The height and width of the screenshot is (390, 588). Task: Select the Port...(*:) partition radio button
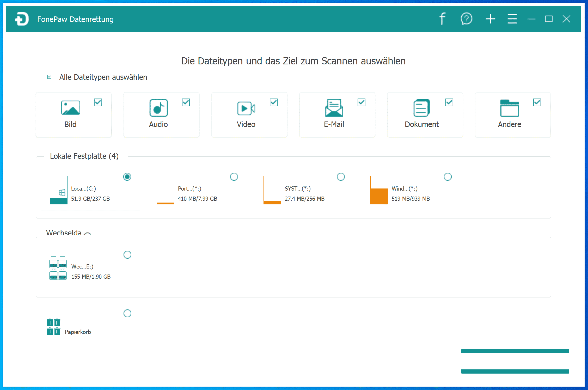(x=234, y=177)
